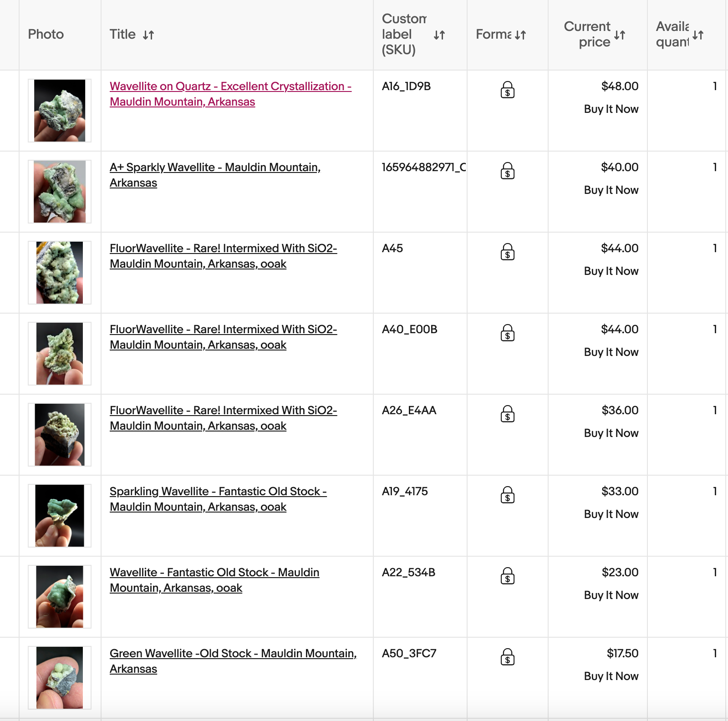Sort by Available quantity arrows
This screenshot has width=728, height=721.
pyautogui.click(x=698, y=35)
